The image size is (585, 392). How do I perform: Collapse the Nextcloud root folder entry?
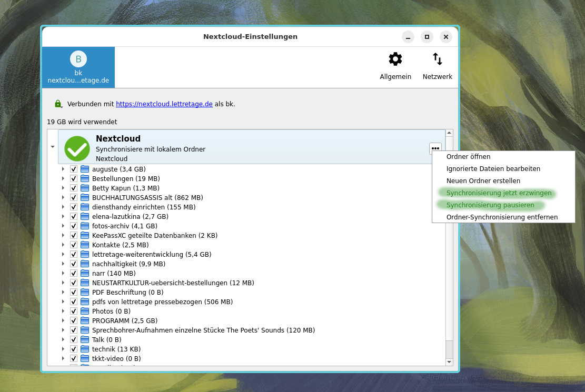point(52,147)
